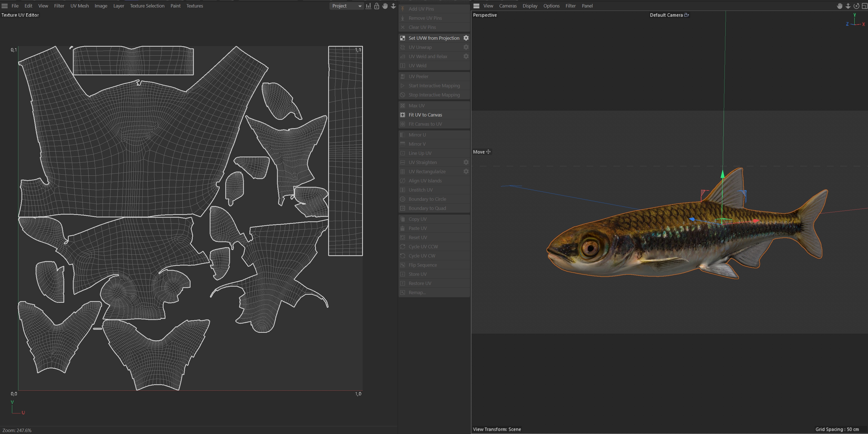Click the viewport dolly arrows icon
The height and width of the screenshot is (434, 868).
point(848,6)
